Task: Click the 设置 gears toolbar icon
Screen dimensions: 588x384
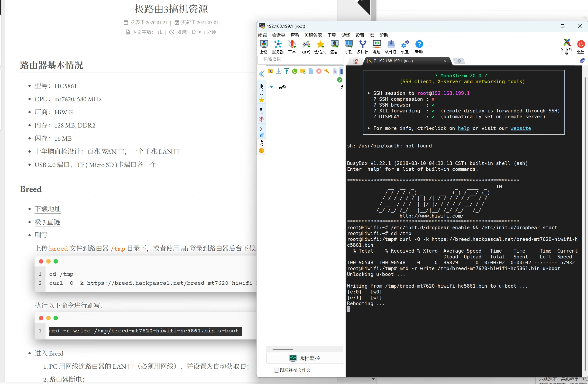Action: 405,47
